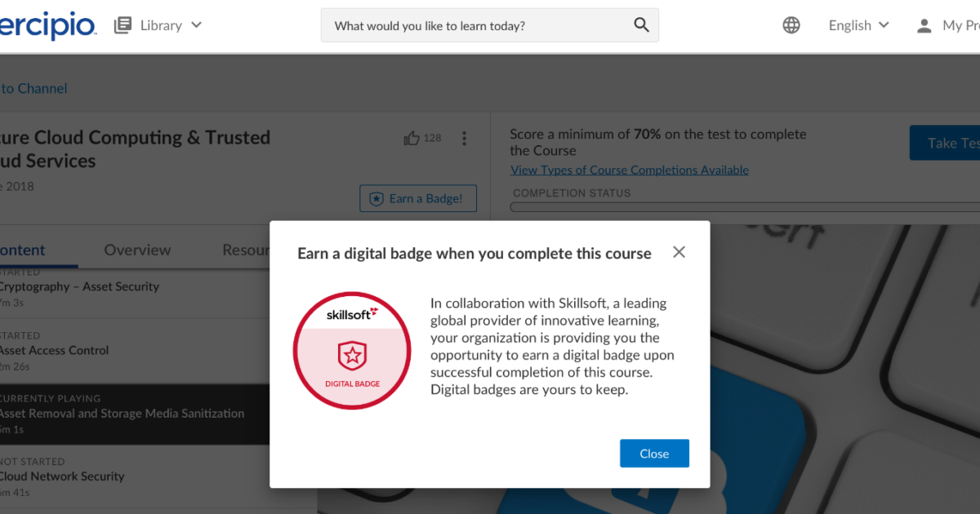Image resolution: width=980 pixels, height=514 pixels.
Task: Click the thumbs-up like icon
Action: point(412,138)
